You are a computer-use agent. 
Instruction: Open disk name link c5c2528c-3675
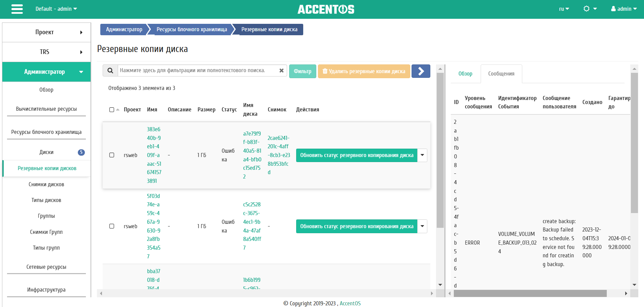pos(252,226)
